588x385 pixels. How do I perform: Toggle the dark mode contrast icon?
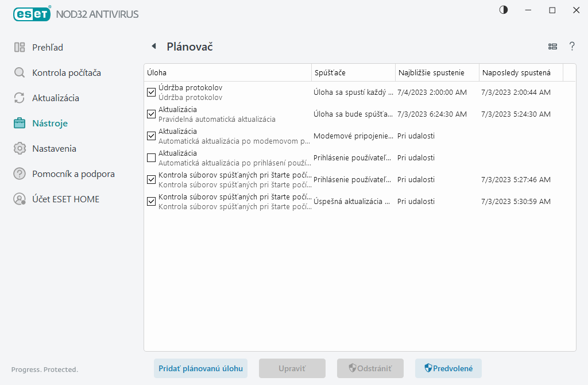click(504, 10)
